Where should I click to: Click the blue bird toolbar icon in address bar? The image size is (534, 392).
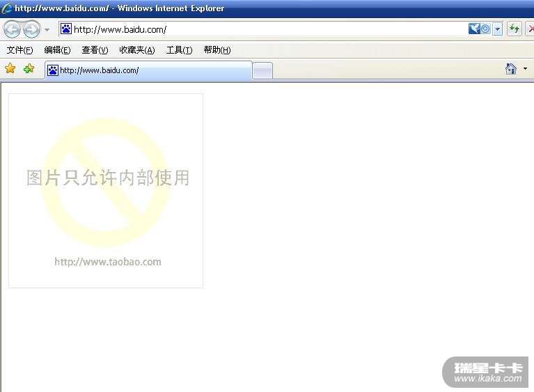(x=473, y=29)
